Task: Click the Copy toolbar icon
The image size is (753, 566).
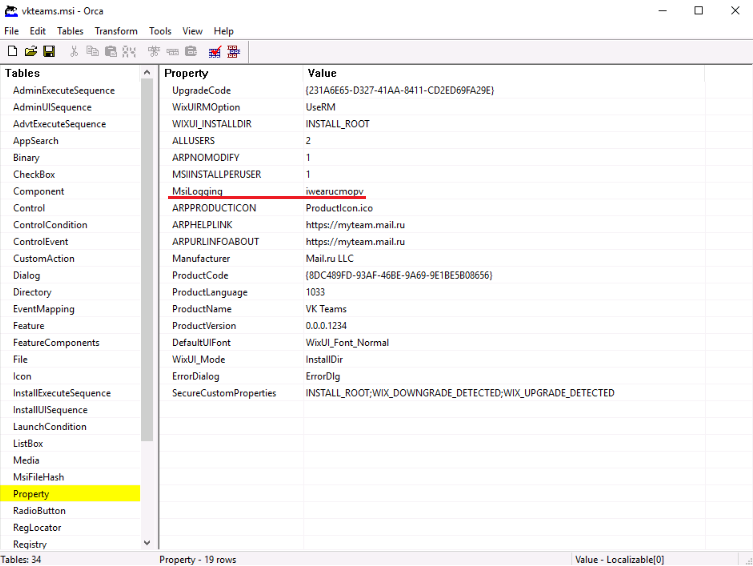Action: (x=92, y=51)
